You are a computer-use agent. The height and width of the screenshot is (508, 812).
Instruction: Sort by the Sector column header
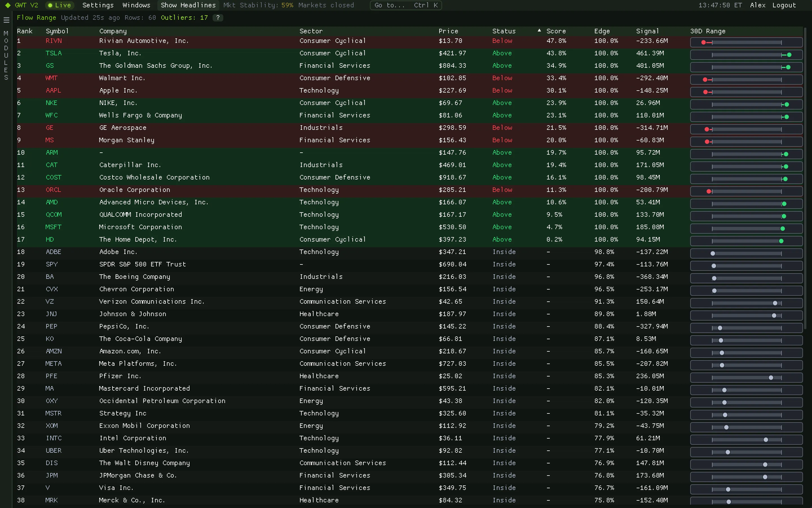point(311,31)
